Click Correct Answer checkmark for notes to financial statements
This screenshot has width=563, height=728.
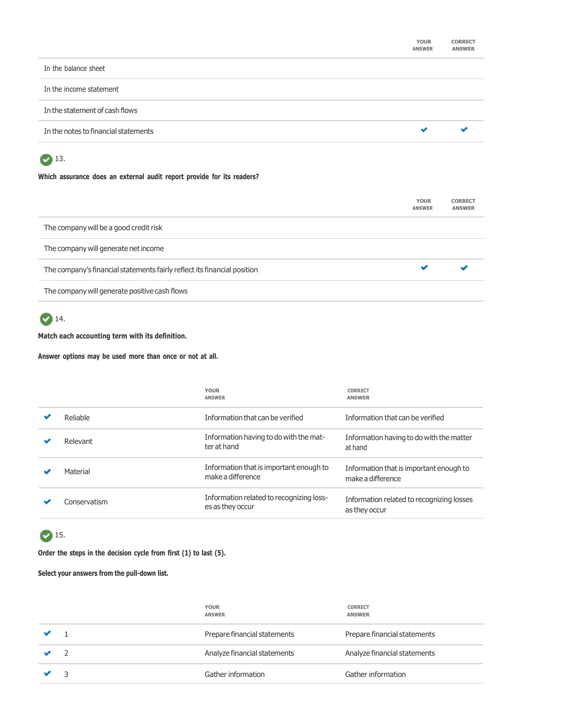pos(464,130)
